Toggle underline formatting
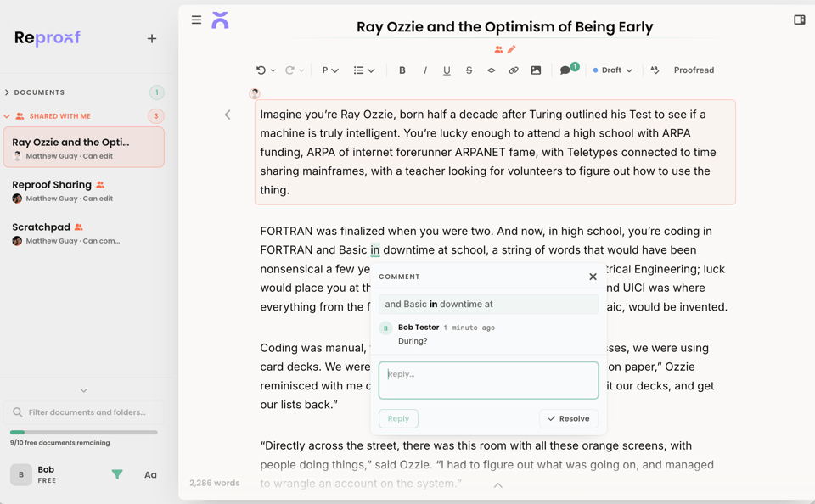The image size is (815, 504). (x=447, y=70)
